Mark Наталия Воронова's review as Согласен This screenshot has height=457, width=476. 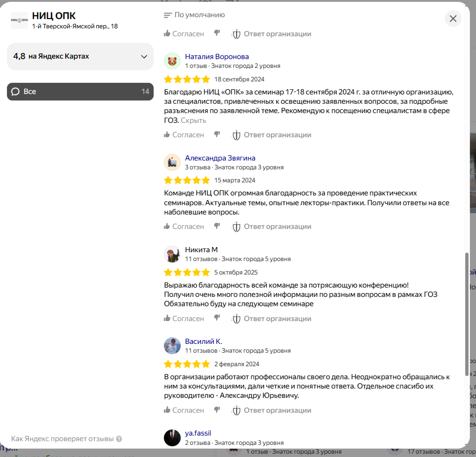[184, 134]
